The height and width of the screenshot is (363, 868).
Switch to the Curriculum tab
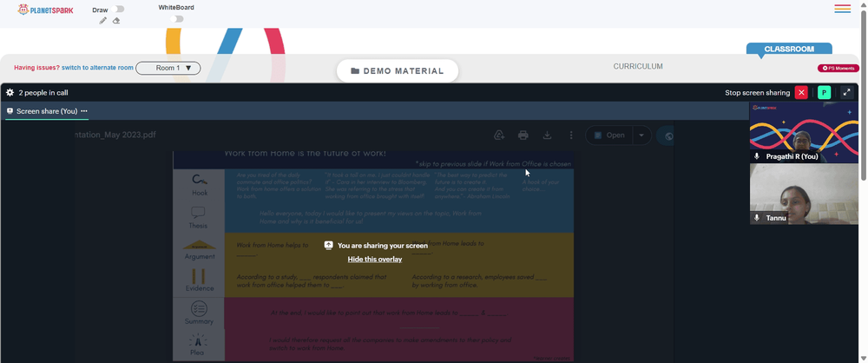(638, 67)
